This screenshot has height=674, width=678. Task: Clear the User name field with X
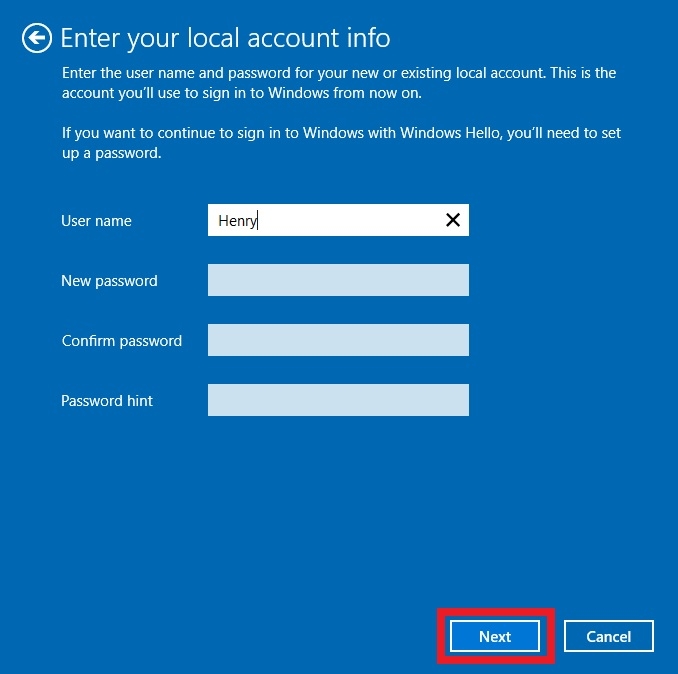[453, 220]
